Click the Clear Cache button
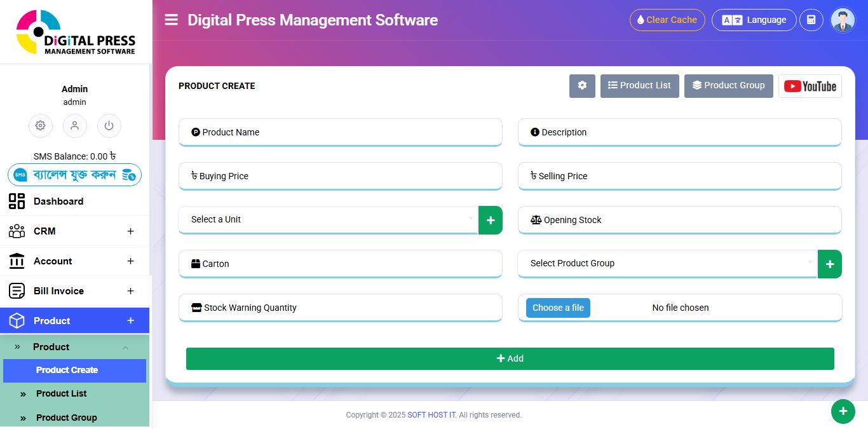Screen dimensions: 868x429 [667, 20]
